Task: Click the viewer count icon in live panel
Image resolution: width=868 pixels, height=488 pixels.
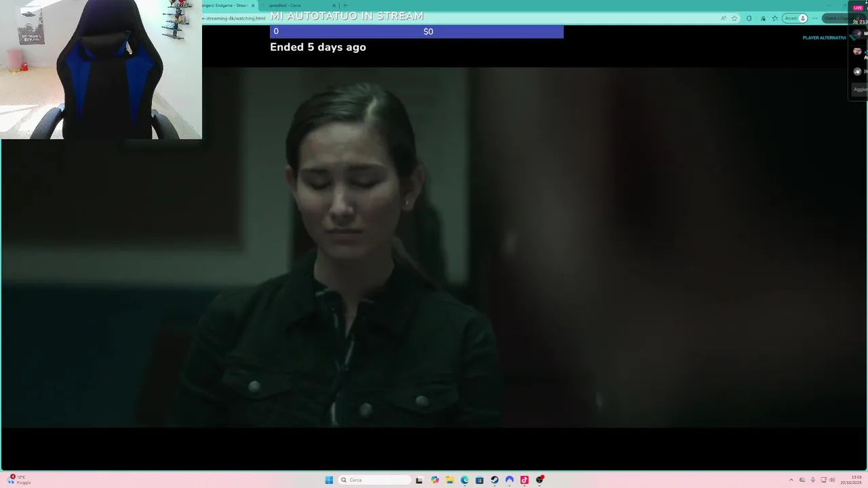Action: tap(856, 22)
